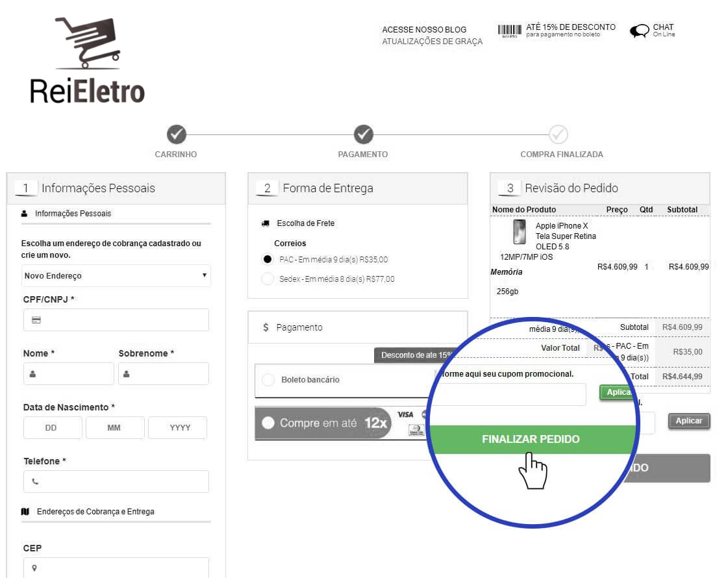The image size is (728, 578).
Task: Click the phone icon inside the Telefone field
Action: click(35, 481)
